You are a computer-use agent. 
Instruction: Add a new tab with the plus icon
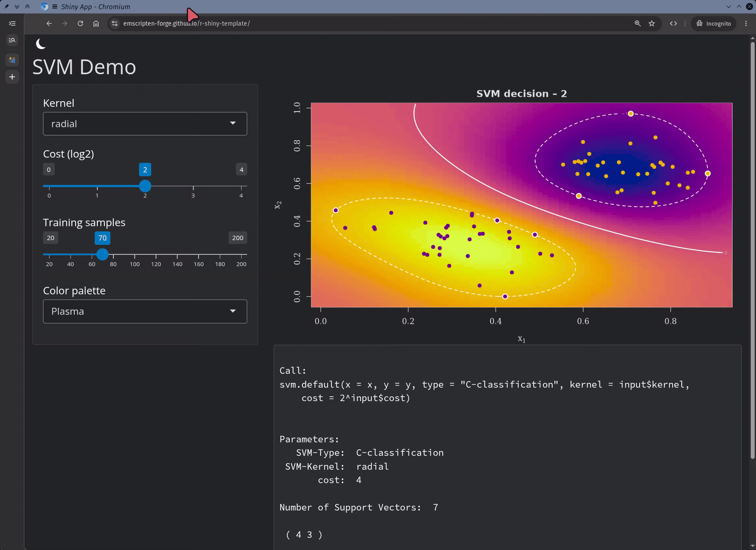click(x=12, y=77)
